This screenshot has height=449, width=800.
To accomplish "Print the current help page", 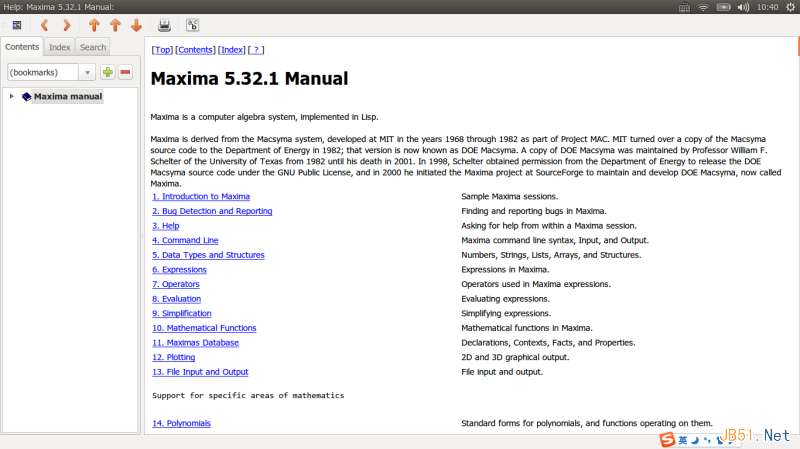I will tap(164, 25).
